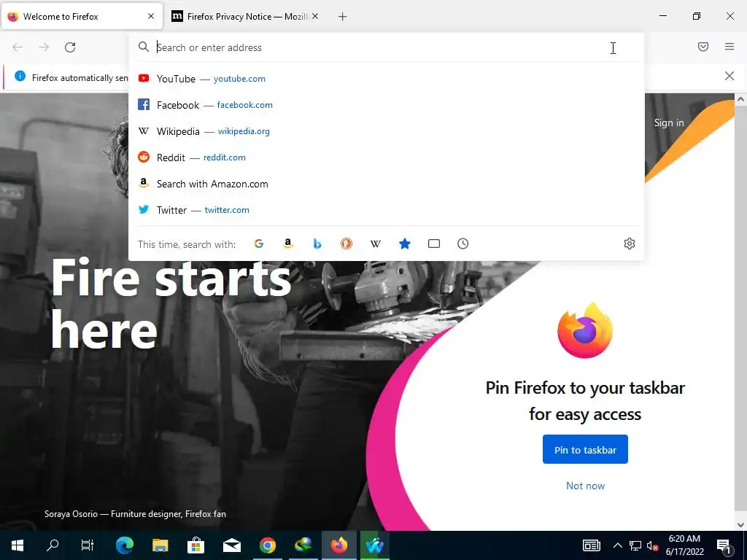Search this time with Wikipedia icon
The height and width of the screenshot is (560, 747).
(x=376, y=244)
